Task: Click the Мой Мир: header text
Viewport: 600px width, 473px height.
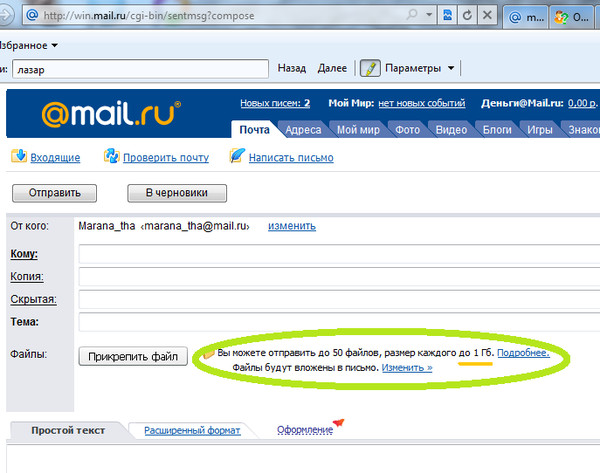Action: tap(351, 103)
